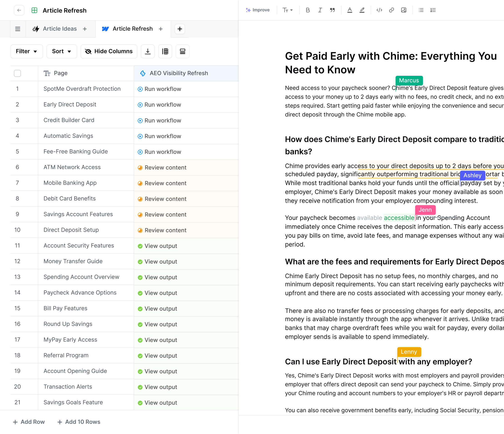Select the Article Refresh tab
Viewport: 504px width, 434px height.
(x=133, y=29)
